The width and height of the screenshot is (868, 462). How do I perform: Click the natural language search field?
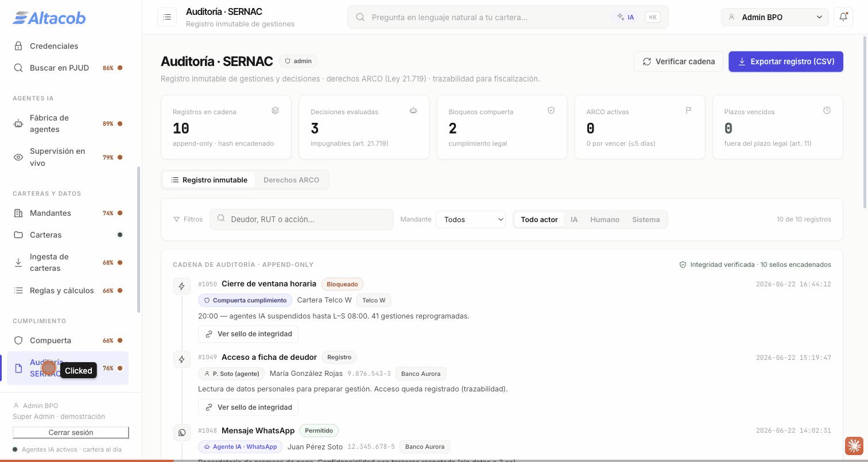[507, 17]
